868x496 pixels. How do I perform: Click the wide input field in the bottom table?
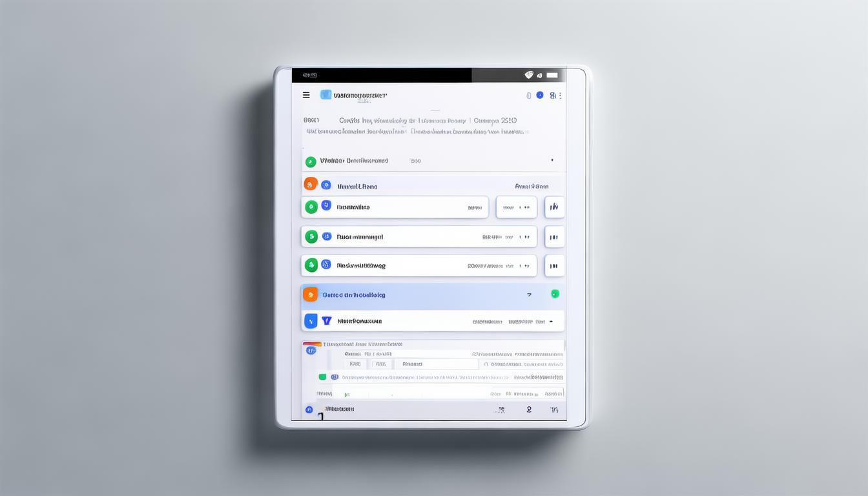(x=436, y=364)
